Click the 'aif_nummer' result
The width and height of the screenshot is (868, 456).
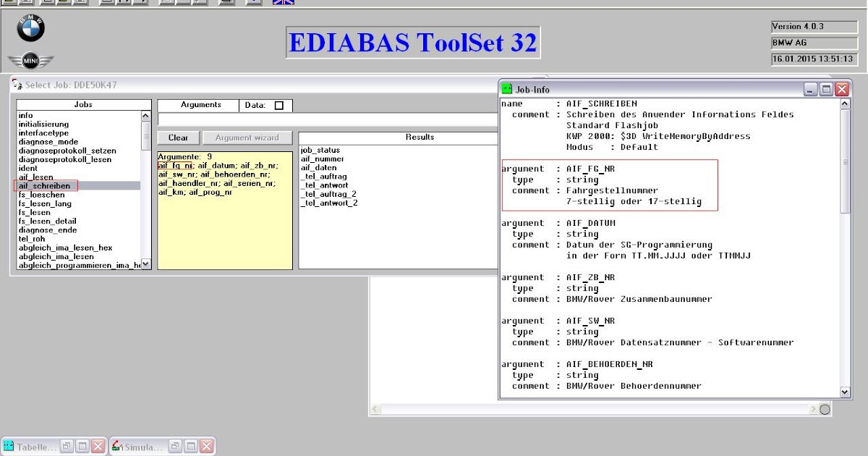click(322, 159)
